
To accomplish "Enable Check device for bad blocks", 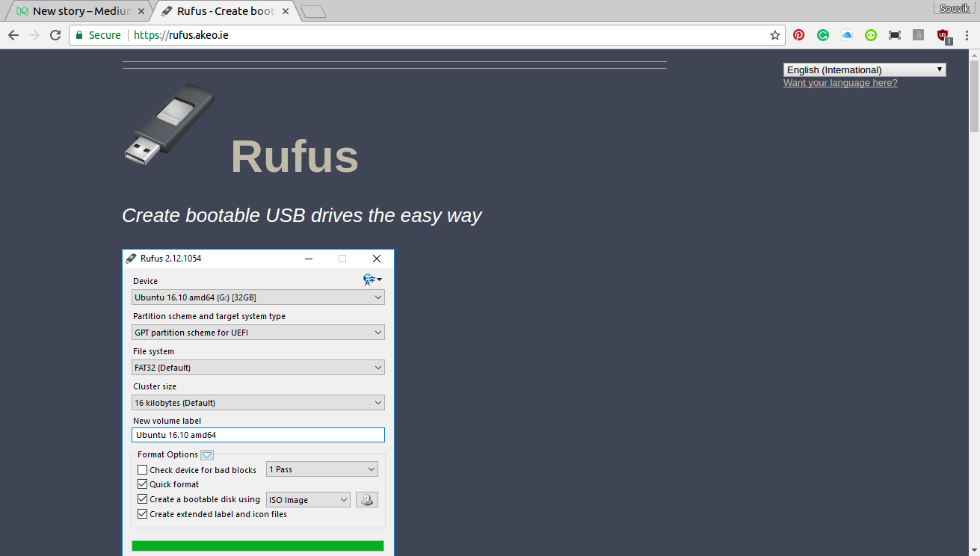I will [x=143, y=470].
